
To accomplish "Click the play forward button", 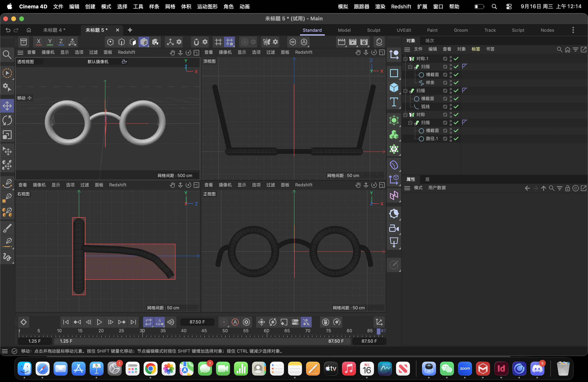I will click(x=99, y=322).
